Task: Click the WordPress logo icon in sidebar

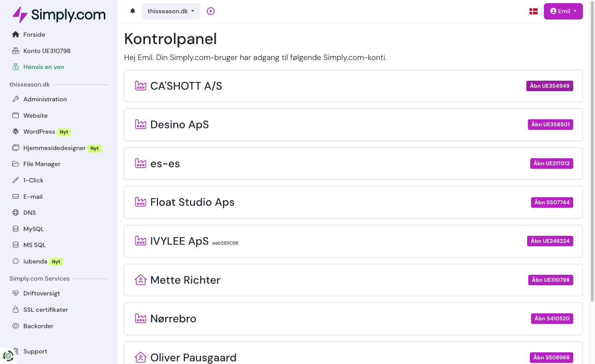Action: coord(16,132)
